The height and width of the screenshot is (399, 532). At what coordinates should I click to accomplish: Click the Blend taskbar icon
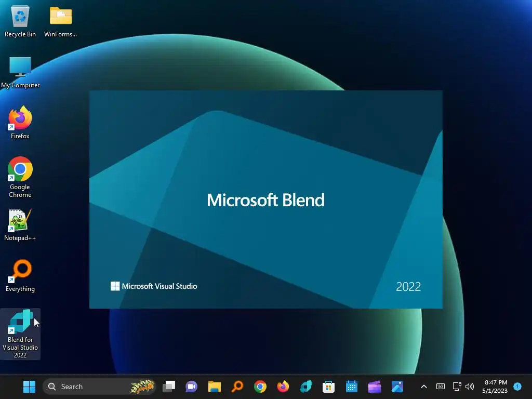[x=305, y=387]
